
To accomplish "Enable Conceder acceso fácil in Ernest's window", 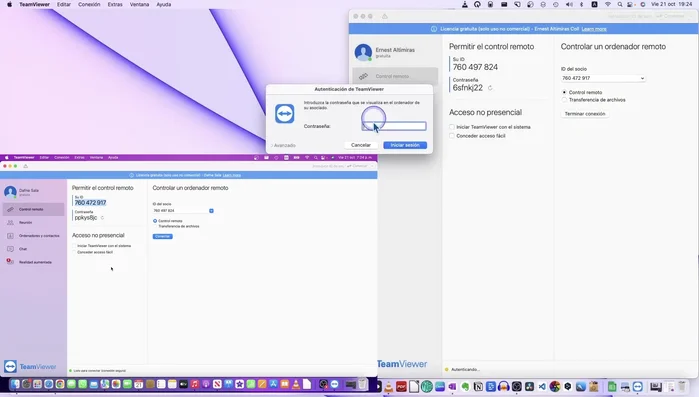I will point(452,136).
